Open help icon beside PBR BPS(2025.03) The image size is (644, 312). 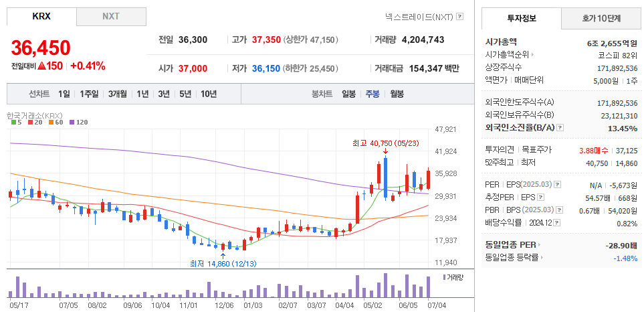click(560, 210)
